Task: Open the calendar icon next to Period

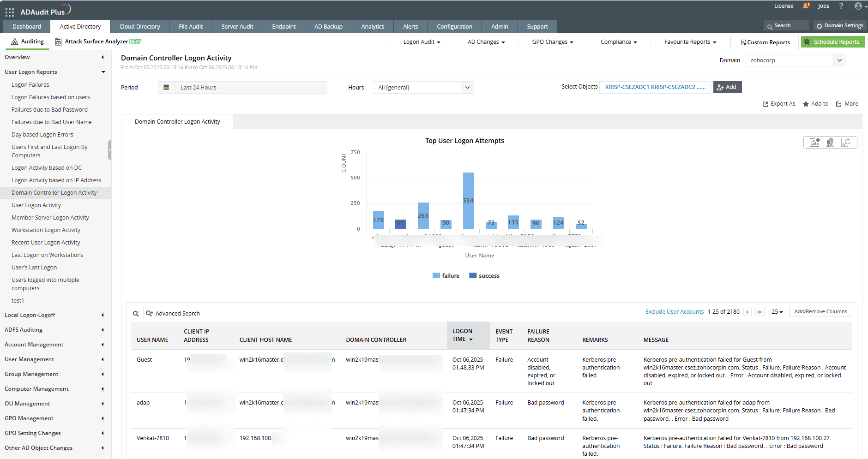Action: [x=166, y=87]
